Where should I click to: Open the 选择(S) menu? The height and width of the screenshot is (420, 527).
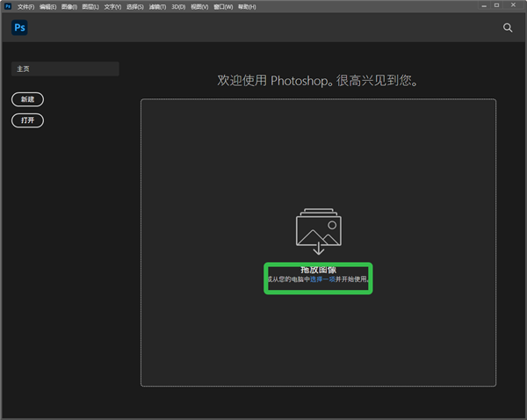(135, 6)
